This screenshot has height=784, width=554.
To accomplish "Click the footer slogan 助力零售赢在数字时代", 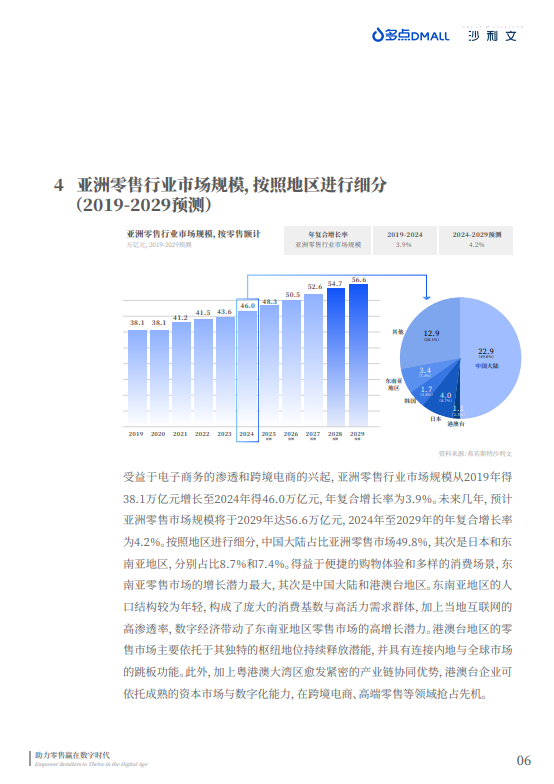I will [72, 756].
